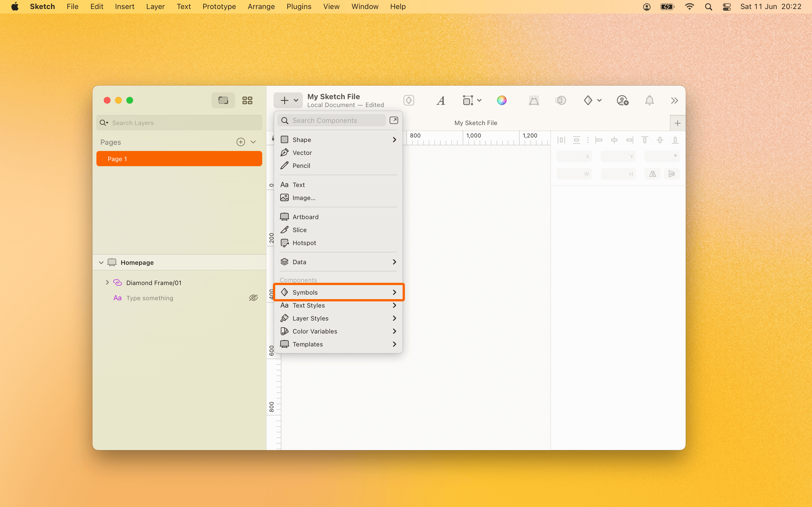The width and height of the screenshot is (812, 507).
Task: Select Symbols from Components menu
Action: pos(339,292)
